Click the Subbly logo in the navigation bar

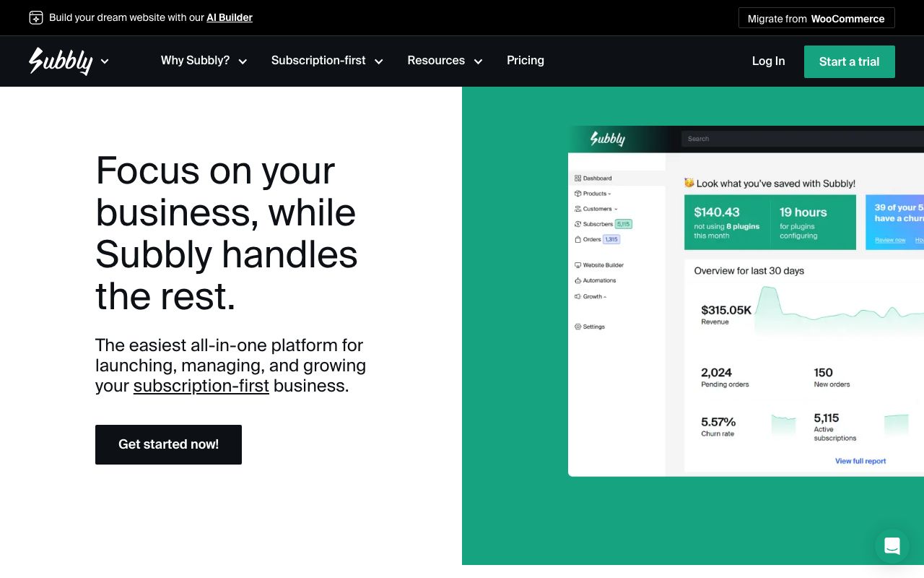(61, 61)
